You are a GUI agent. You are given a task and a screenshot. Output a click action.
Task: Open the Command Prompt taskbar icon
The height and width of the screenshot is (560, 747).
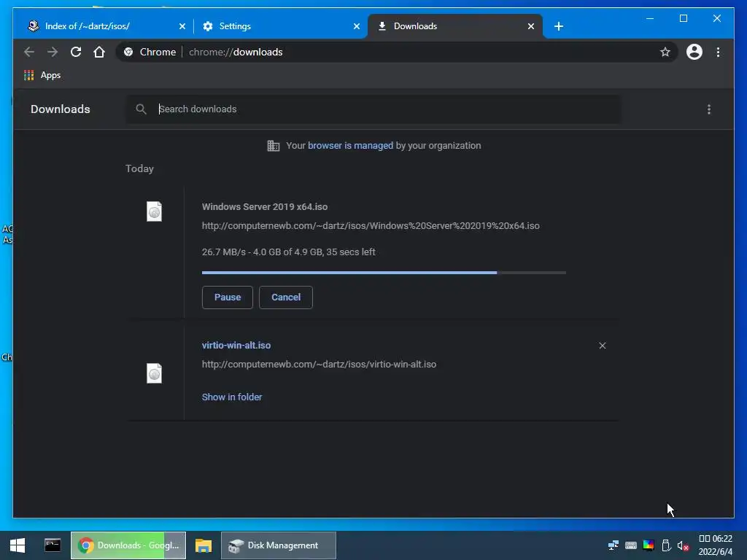click(x=53, y=545)
